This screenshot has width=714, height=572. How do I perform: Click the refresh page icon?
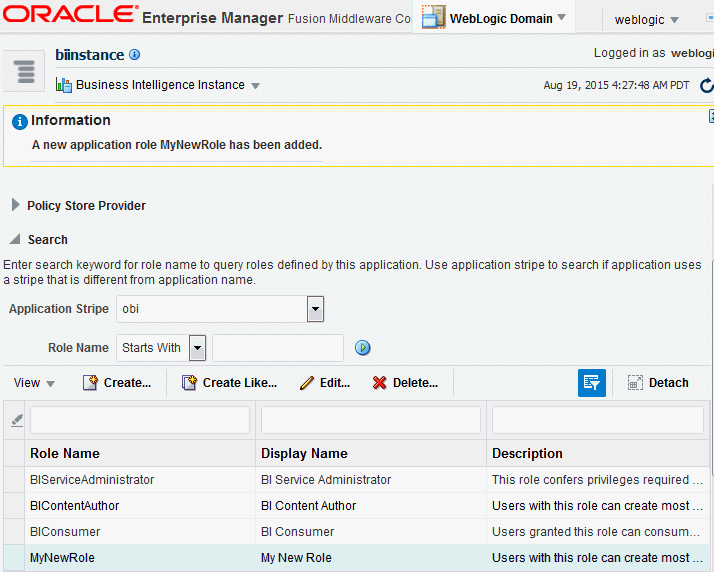[x=706, y=85]
